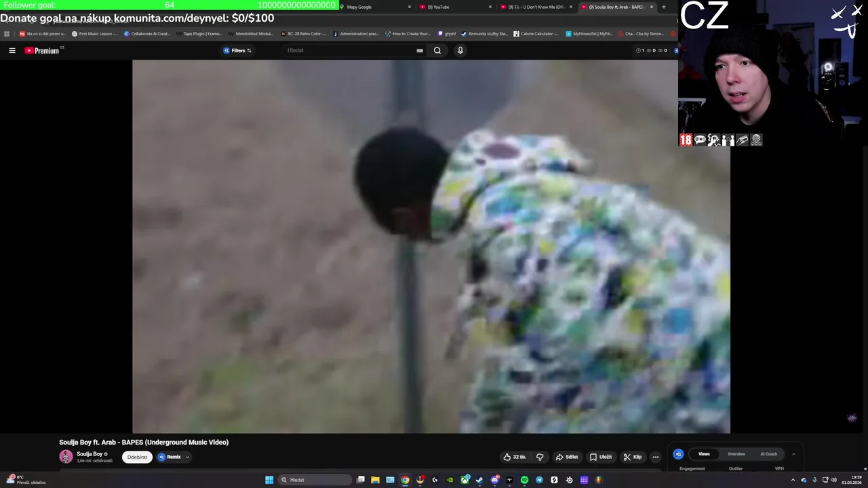Screen dimensions: 868x488
Task: Open Collaborate & Create bookmark
Action: tap(147, 33)
